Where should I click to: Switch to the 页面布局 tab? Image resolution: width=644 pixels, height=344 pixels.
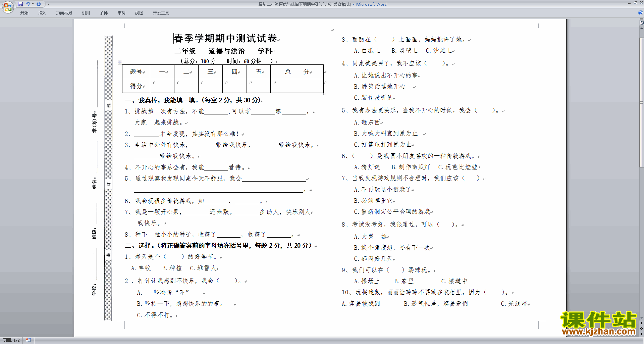[64, 13]
